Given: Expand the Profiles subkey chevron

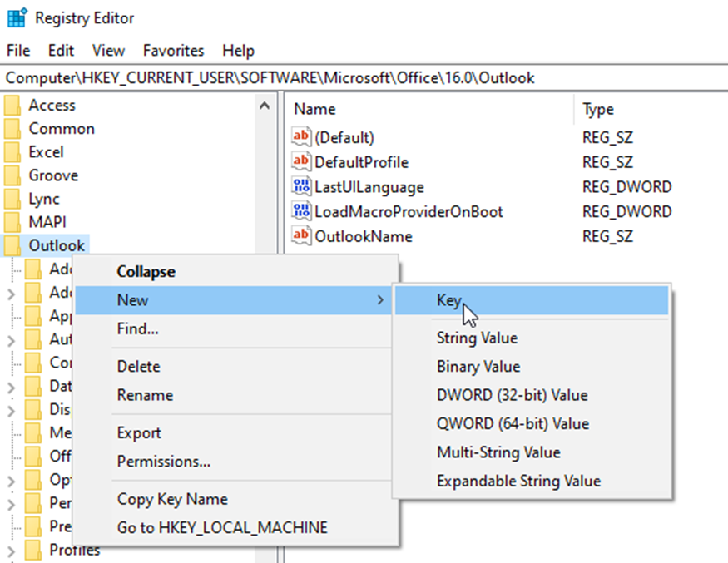Looking at the screenshot, I should 11,551.
